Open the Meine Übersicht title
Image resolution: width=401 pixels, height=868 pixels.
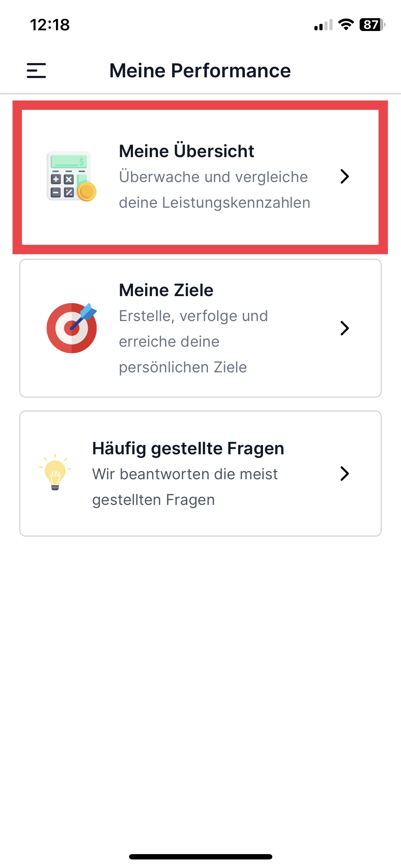(186, 151)
